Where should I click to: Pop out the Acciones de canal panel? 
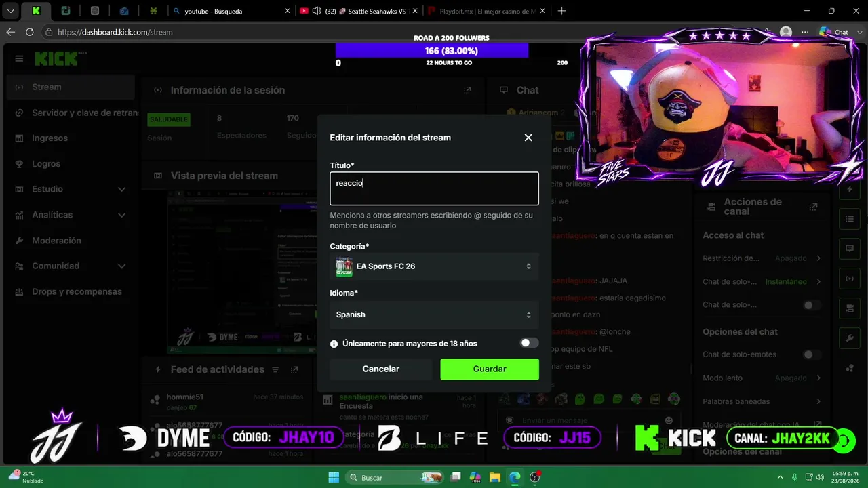coord(814,207)
